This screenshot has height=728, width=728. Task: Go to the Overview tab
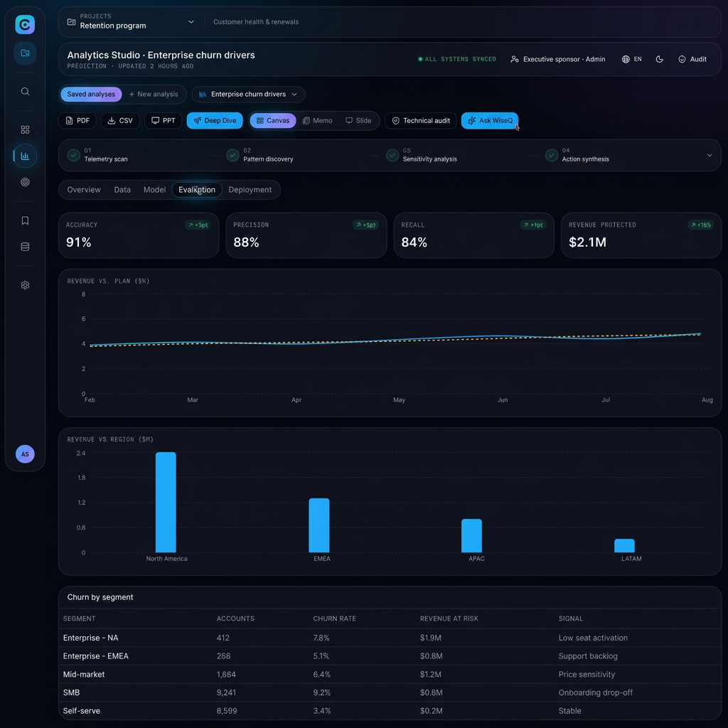(x=84, y=190)
